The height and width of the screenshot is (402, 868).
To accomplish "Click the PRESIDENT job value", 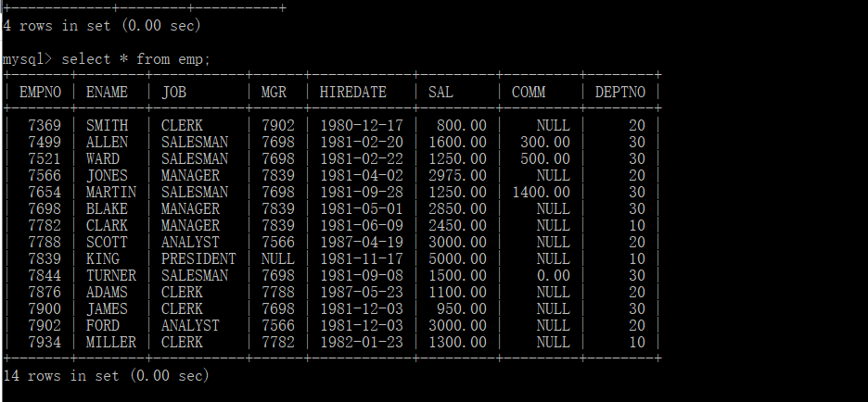I will (x=198, y=258).
